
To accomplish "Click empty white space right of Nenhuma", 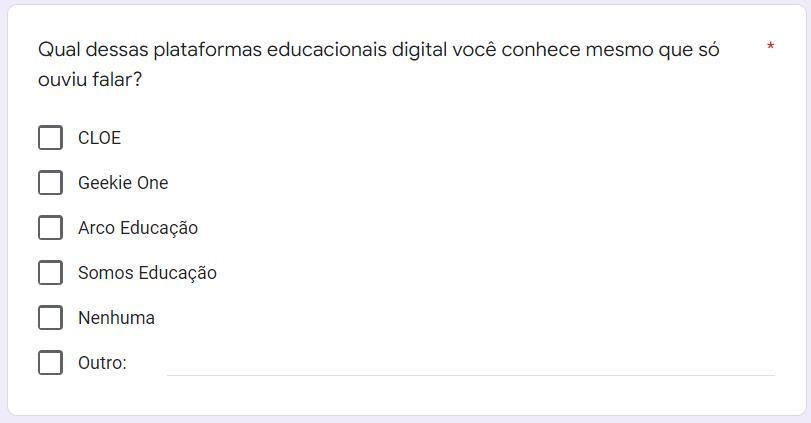I will (450, 318).
